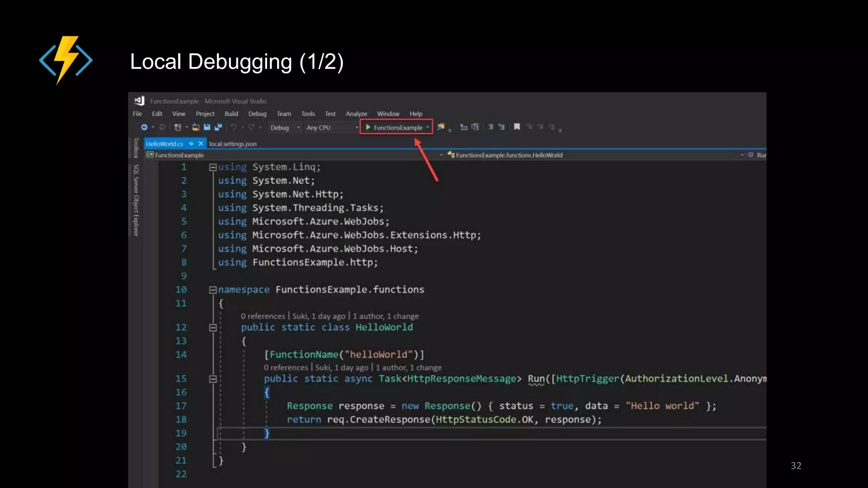The image size is (868, 488).
Task: Click the Open File folder icon
Action: (195, 127)
